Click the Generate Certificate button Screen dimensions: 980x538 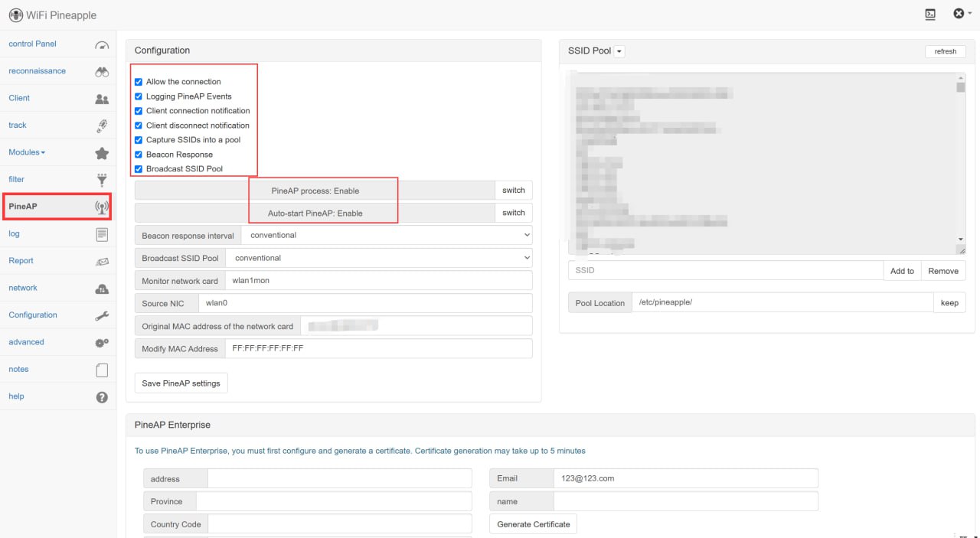pos(534,524)
